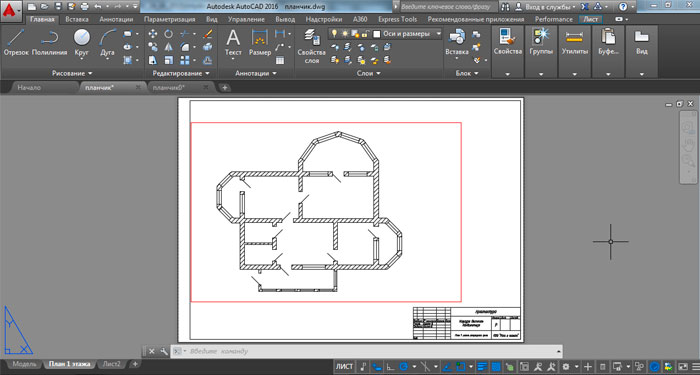Toggle lineweight display in status bar
The image size is (700, 375).
point(482,367)
